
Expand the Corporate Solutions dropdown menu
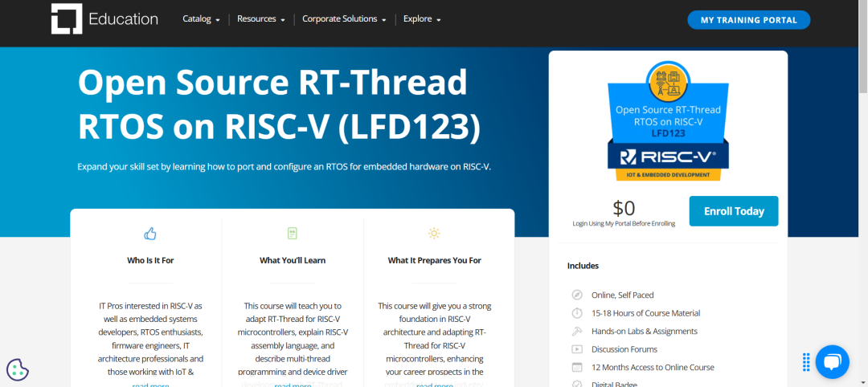click(344, 18)
